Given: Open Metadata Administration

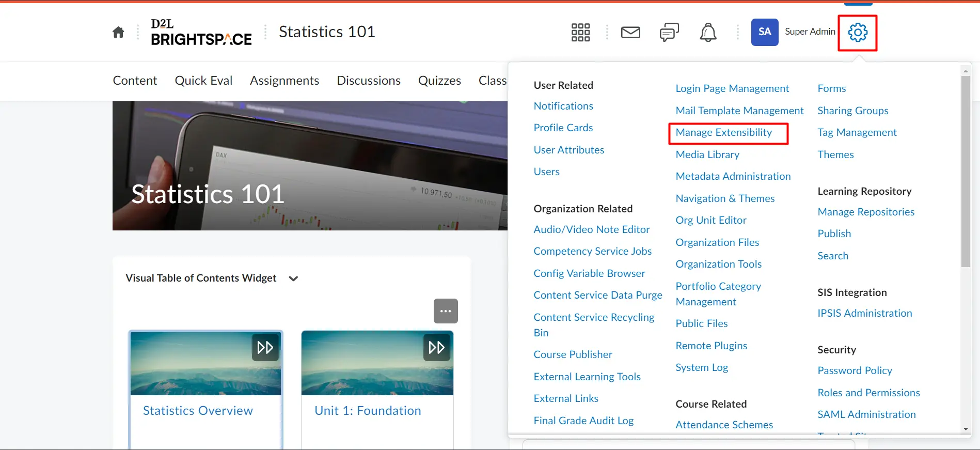Looking at the screenshot, I should coord(733,176).
